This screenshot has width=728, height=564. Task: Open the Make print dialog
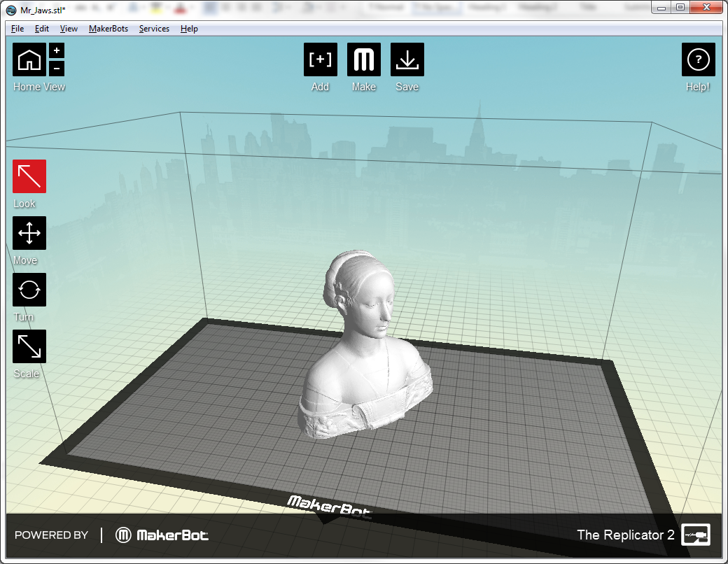tap(364, 60)
